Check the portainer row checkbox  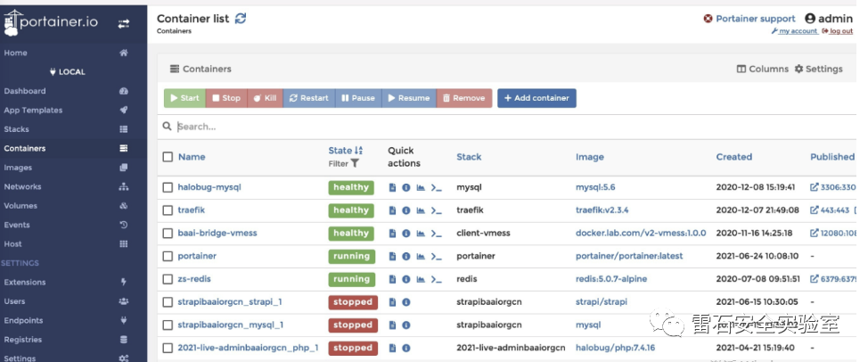[168, 256]
